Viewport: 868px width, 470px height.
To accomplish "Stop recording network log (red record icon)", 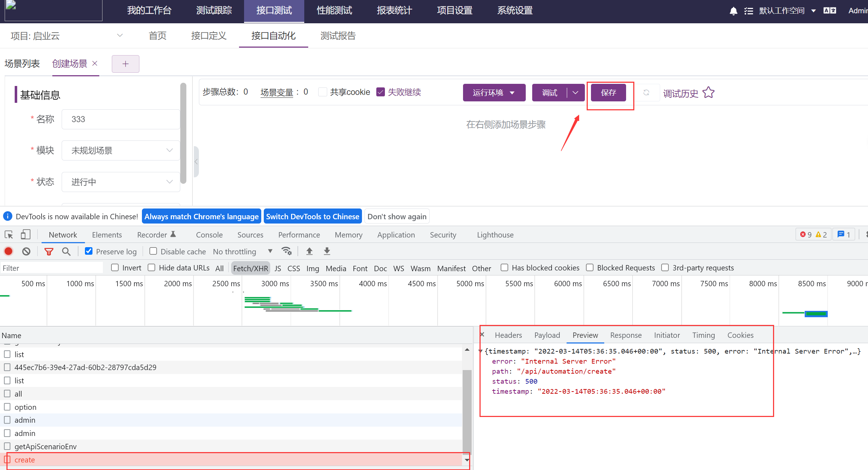I will click(x=8, y=251).
